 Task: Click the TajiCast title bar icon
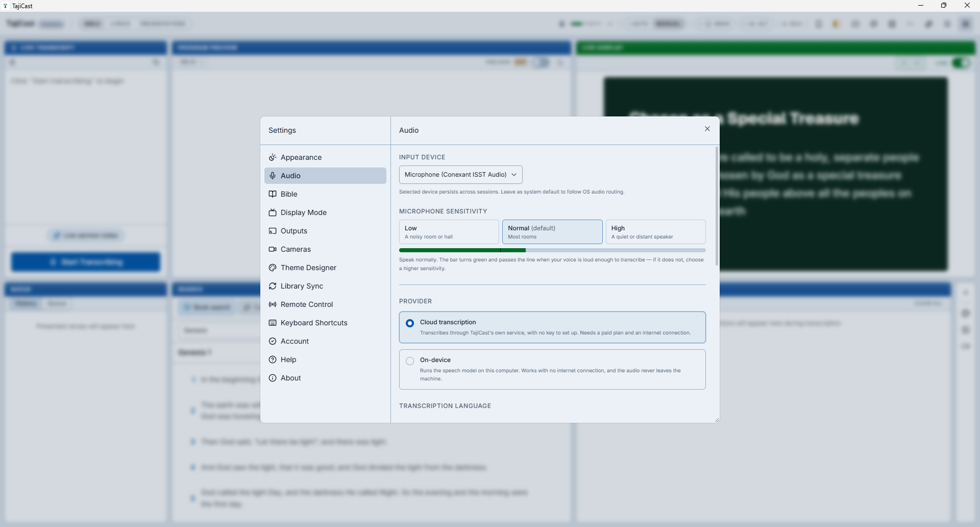click(x=5, y=6)
